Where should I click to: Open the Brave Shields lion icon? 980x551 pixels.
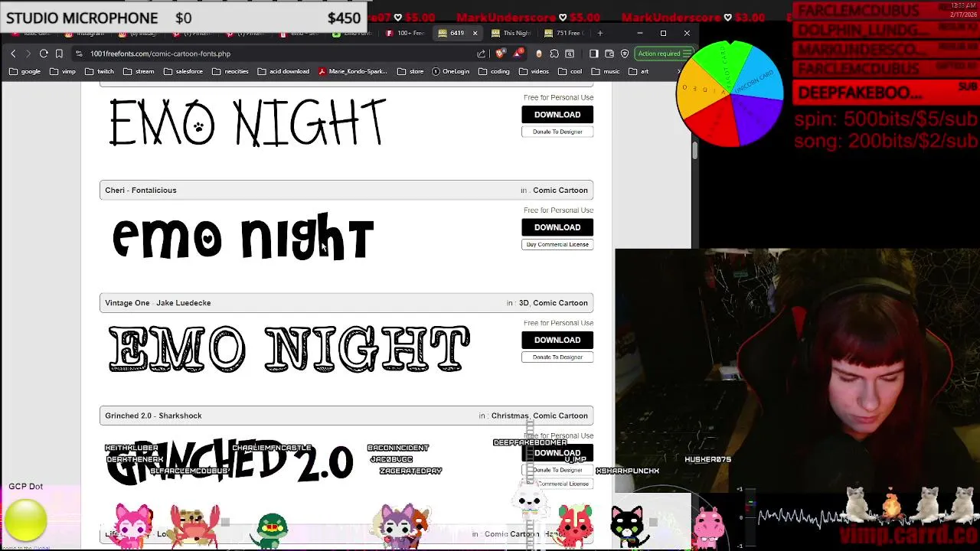pos(500,54)
